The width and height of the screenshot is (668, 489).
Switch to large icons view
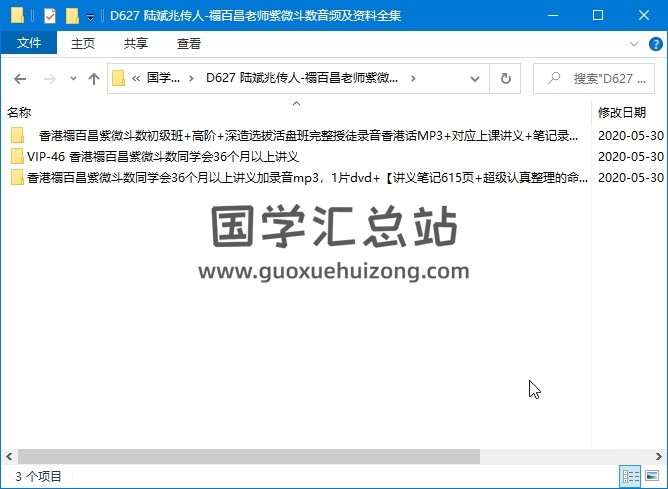click(652, 476)
